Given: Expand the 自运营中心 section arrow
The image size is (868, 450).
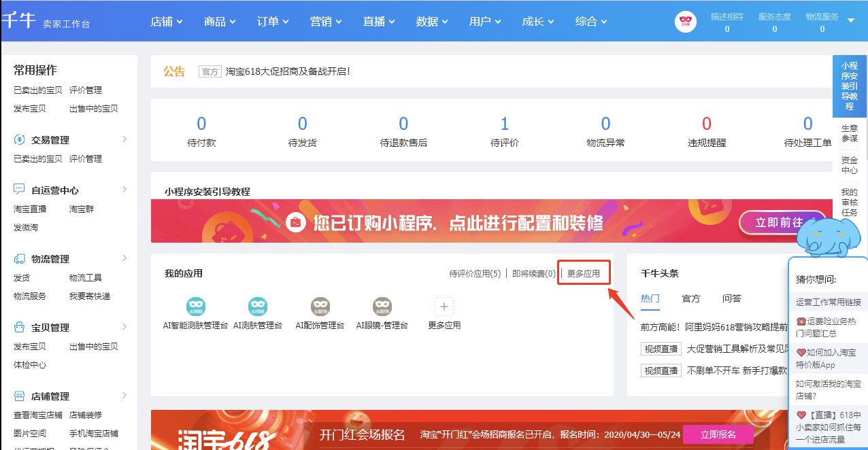Looking at the screenshot, I should tap(124, 190).
